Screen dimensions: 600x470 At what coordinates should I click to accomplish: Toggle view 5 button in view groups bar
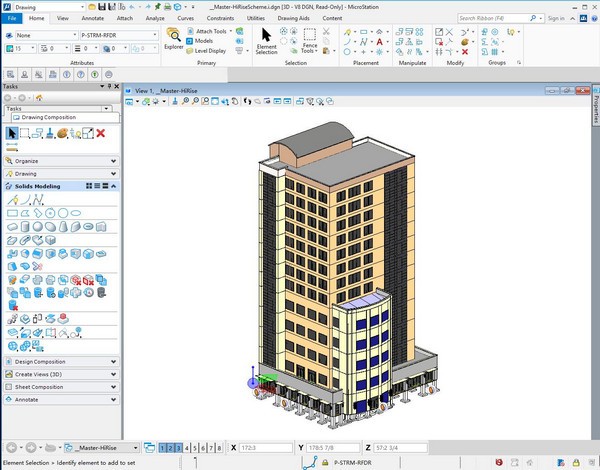(197, 448)
